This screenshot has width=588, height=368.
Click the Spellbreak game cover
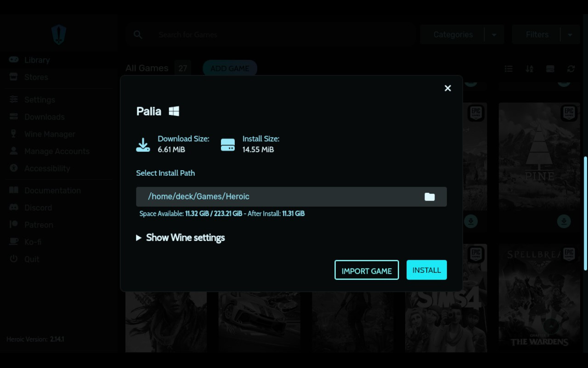point(539,298)
